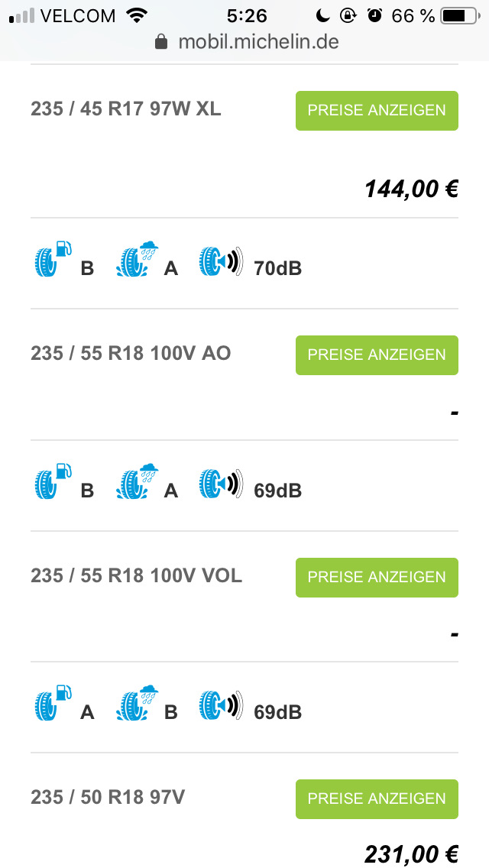This screenshot has height=868, width=489.
Task: Select the 235 / 45 R17 97W XL tire
Action: click(x=126, y=109)
